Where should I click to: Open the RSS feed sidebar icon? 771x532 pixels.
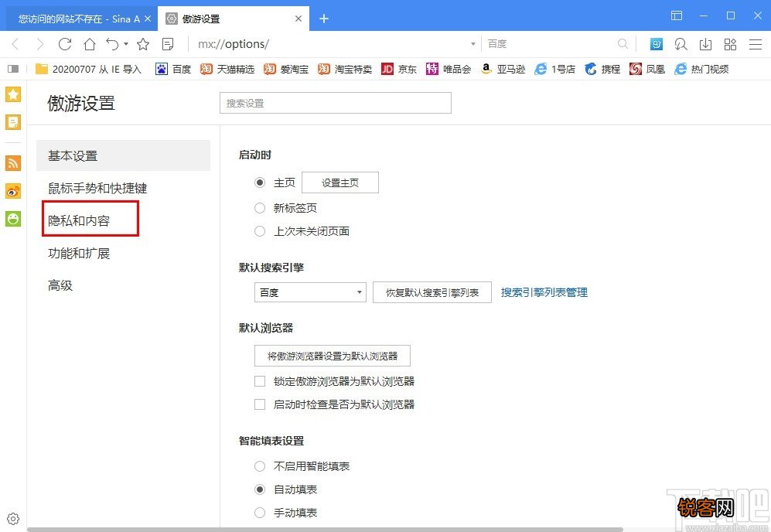click(x=13, y=162)
